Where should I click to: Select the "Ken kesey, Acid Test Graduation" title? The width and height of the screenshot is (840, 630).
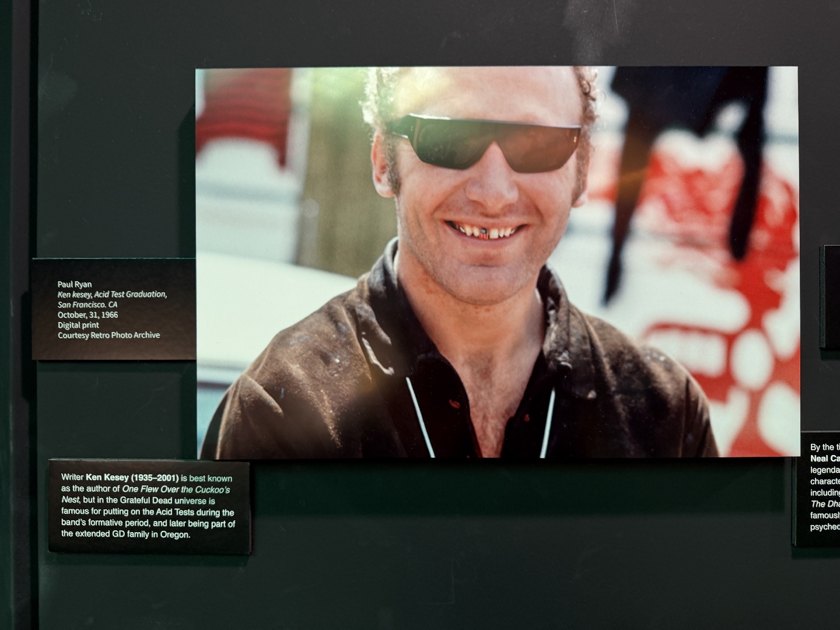(112, 295)
